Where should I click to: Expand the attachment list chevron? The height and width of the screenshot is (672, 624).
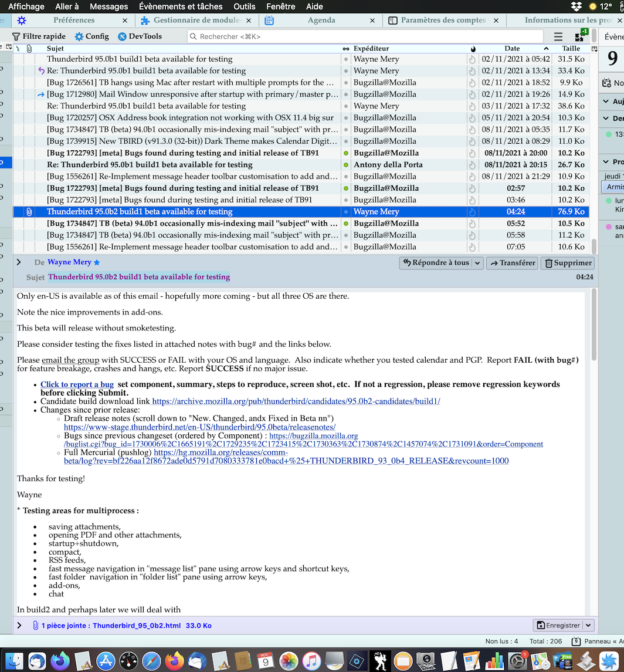pyautogui.click(x=19, y=626)
